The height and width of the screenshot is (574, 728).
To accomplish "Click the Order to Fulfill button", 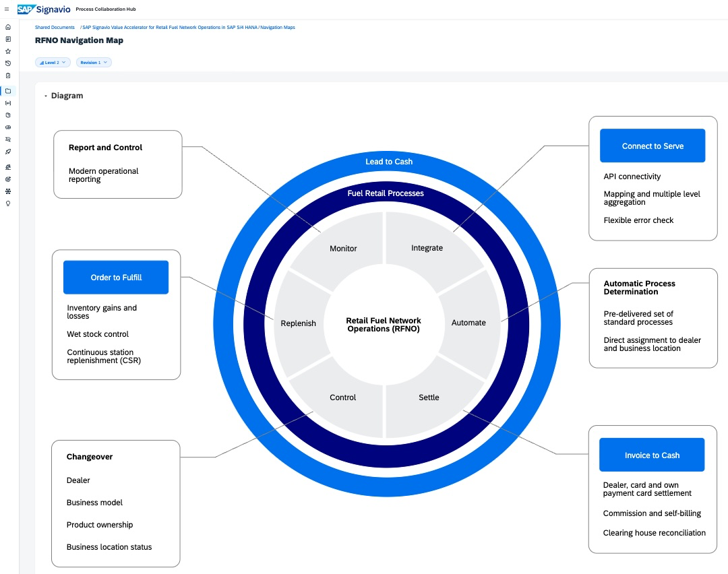I will [x=116, y=278].
